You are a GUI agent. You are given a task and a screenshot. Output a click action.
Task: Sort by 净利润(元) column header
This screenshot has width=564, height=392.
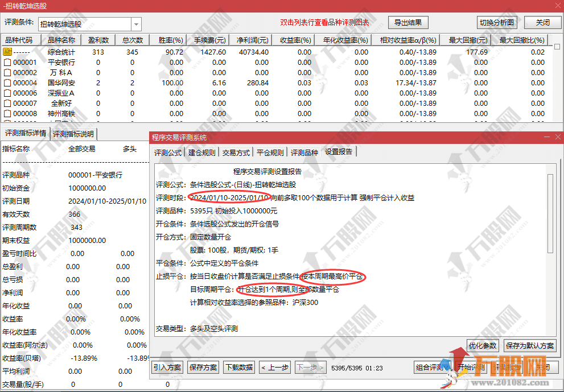252,40
